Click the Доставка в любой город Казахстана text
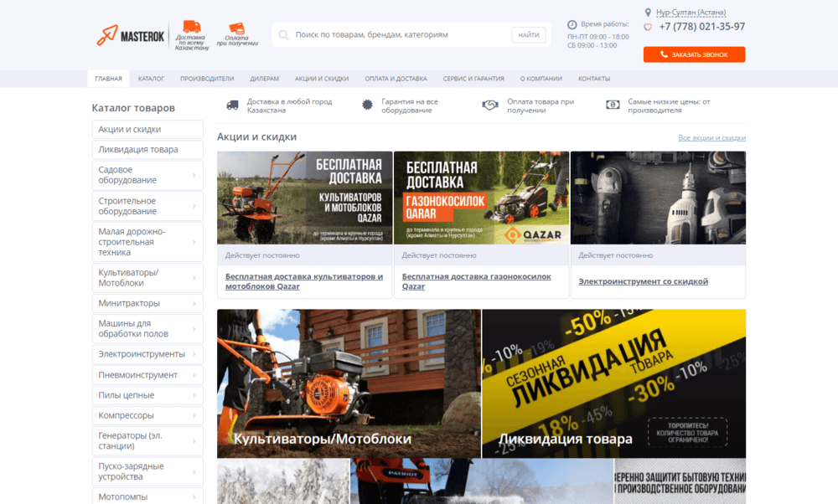 tap(289, 105)
